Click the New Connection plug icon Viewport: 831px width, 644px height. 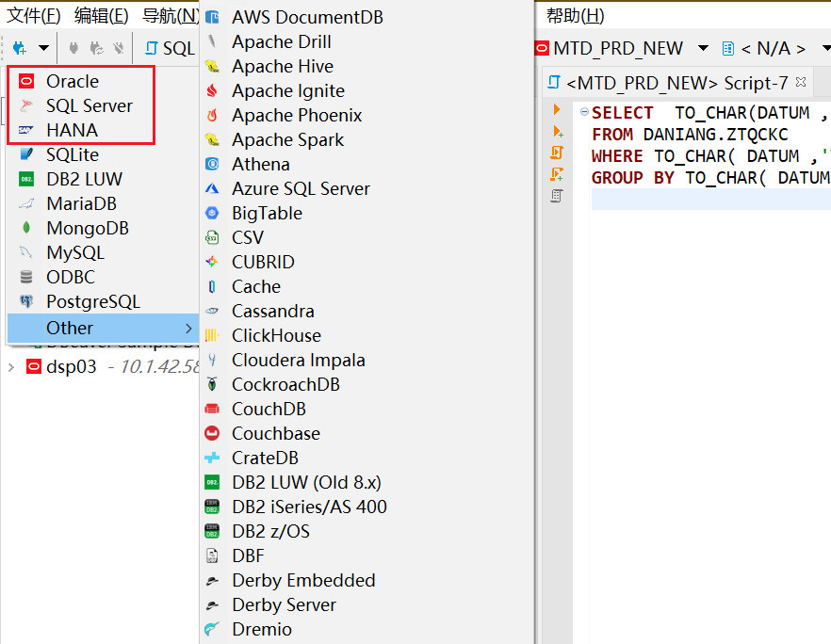tap(20, 48)
